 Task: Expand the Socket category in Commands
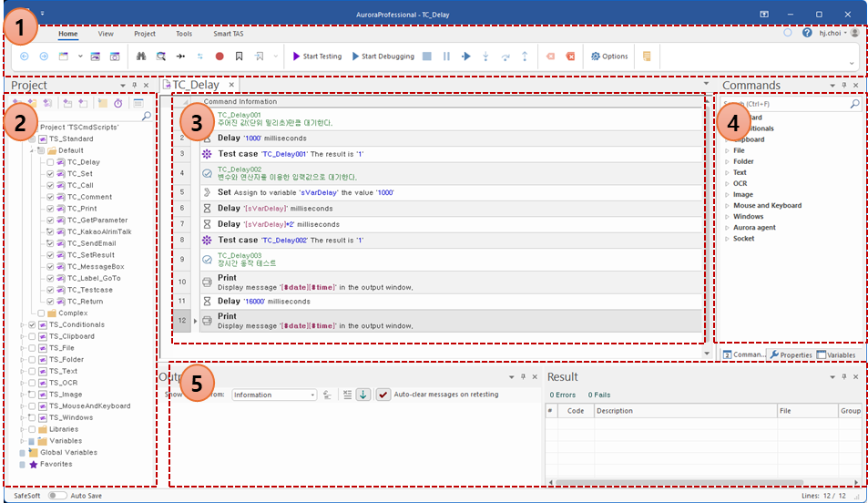pyautogui.click(x=727, y=239)
